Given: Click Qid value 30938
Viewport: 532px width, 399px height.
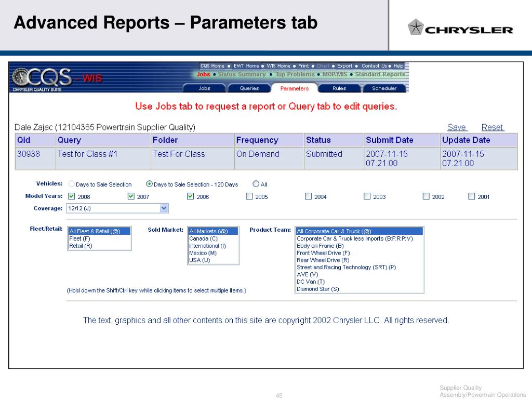Looking at the screenshot, I should [x=29, y=154].
